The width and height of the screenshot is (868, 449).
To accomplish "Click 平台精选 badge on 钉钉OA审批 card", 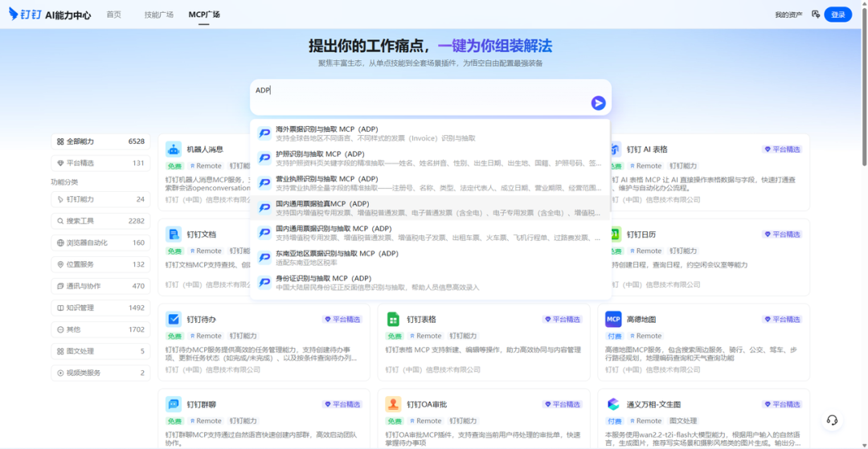I will [x=562, y=404].
